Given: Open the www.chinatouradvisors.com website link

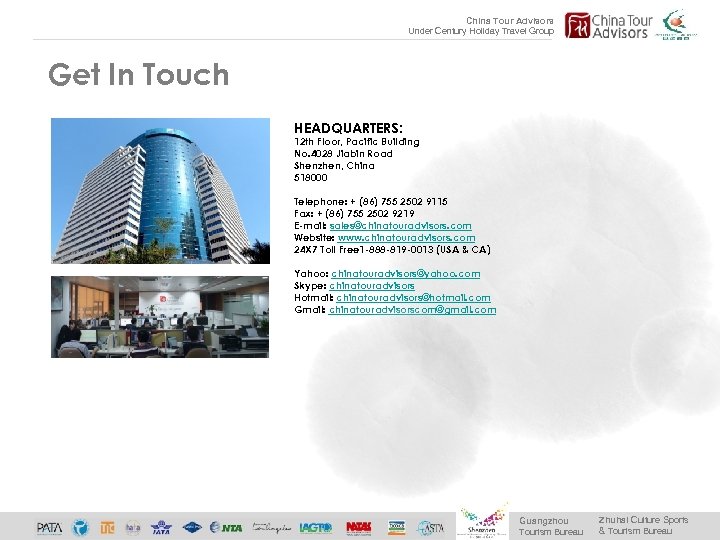Looking at the screenshot, I should click(406, 238).
